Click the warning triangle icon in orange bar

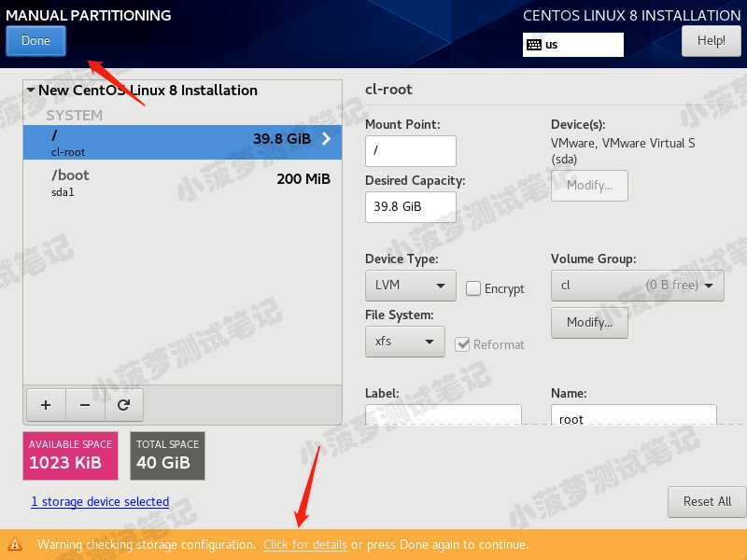tap(15, 544)
